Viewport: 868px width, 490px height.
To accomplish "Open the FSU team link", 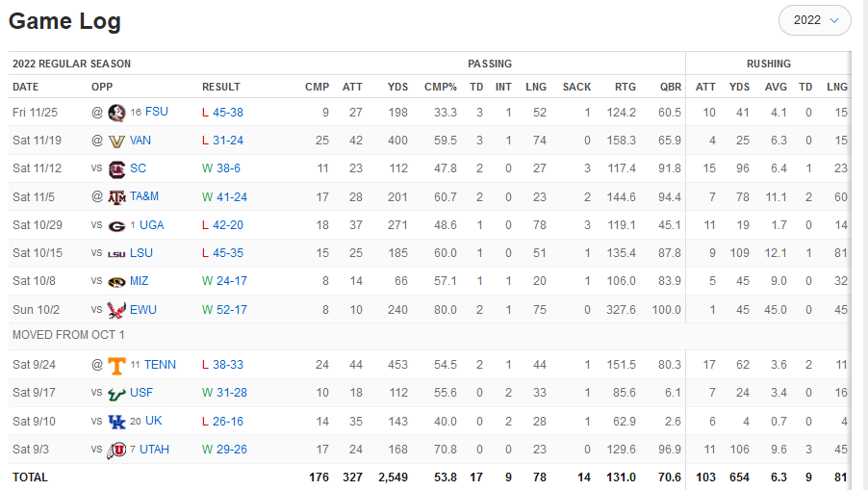I will click(156, 113).
